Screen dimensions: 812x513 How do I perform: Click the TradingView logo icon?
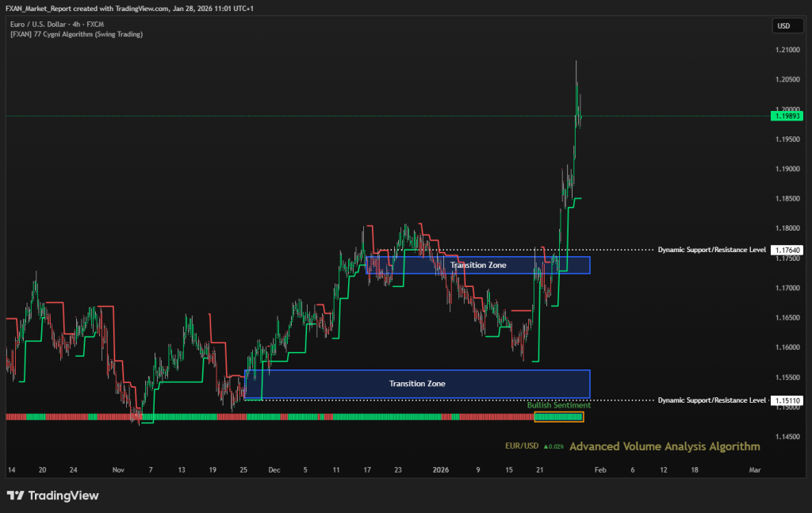tap(15, 496)
